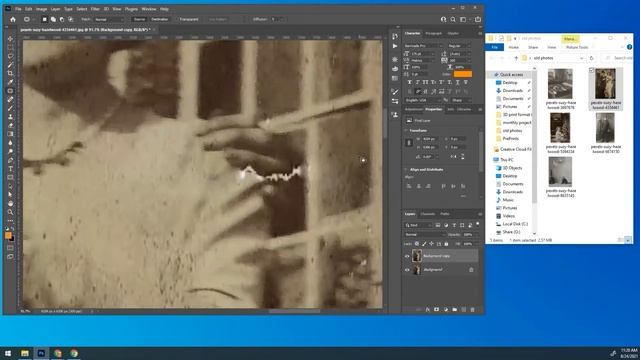Open the anti-aliasing Sharp dropdown

tap(461, 100)
